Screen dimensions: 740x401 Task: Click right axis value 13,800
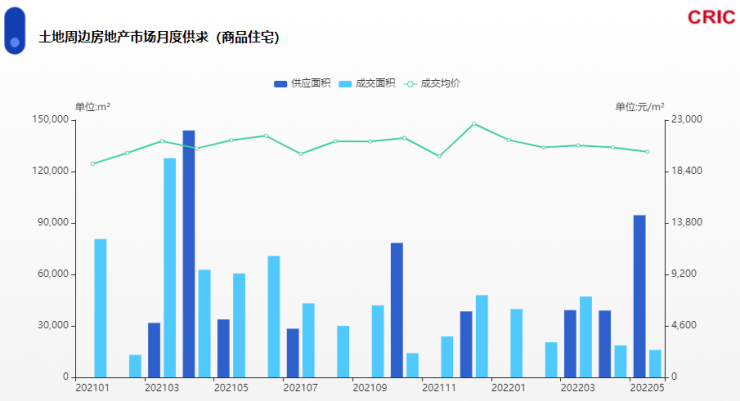point(687,222)
